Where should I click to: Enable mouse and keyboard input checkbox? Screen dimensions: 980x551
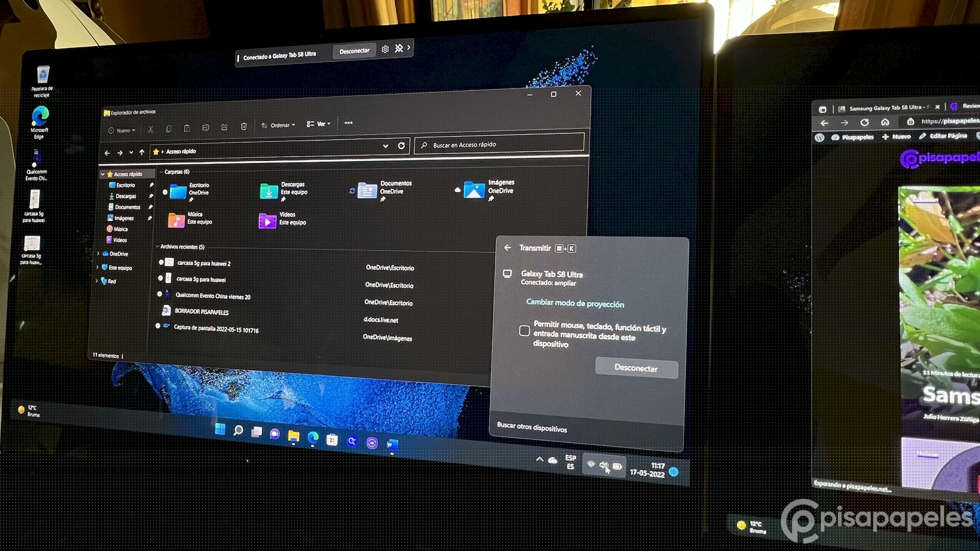(x=524, y=331)
